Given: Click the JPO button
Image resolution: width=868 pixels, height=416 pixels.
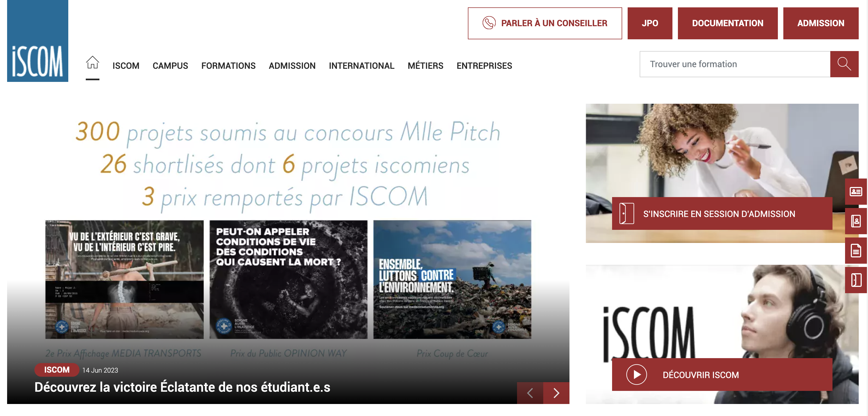Looking at the screenshot, I should pyautogui.click(x=650, y=23).
